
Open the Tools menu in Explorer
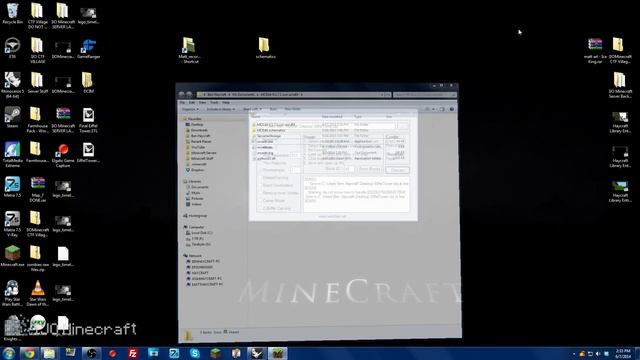click(214, 102)
